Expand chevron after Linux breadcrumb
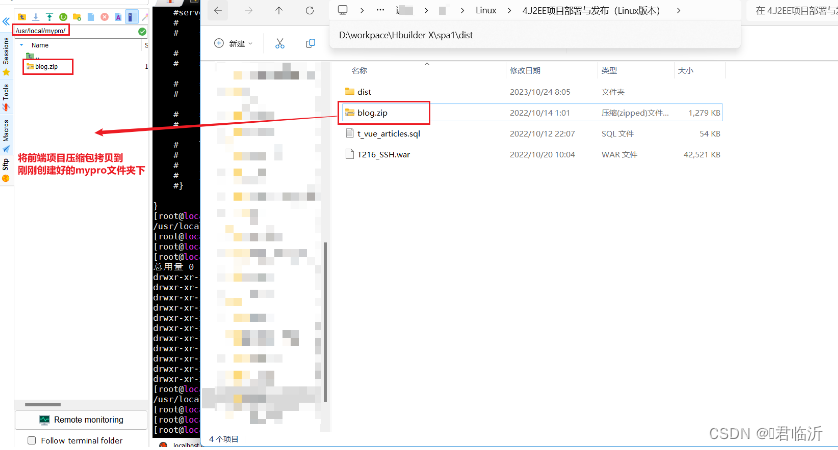Screen dimensions: 838x450 tap(509, 10)
